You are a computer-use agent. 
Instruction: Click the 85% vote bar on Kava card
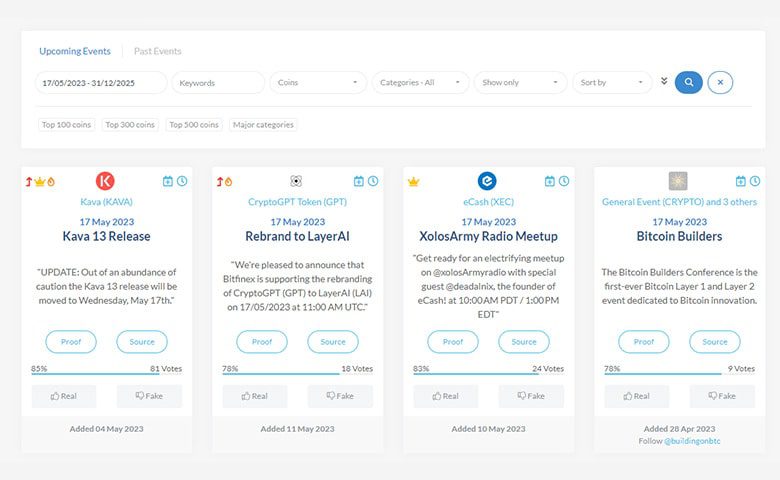106,374
